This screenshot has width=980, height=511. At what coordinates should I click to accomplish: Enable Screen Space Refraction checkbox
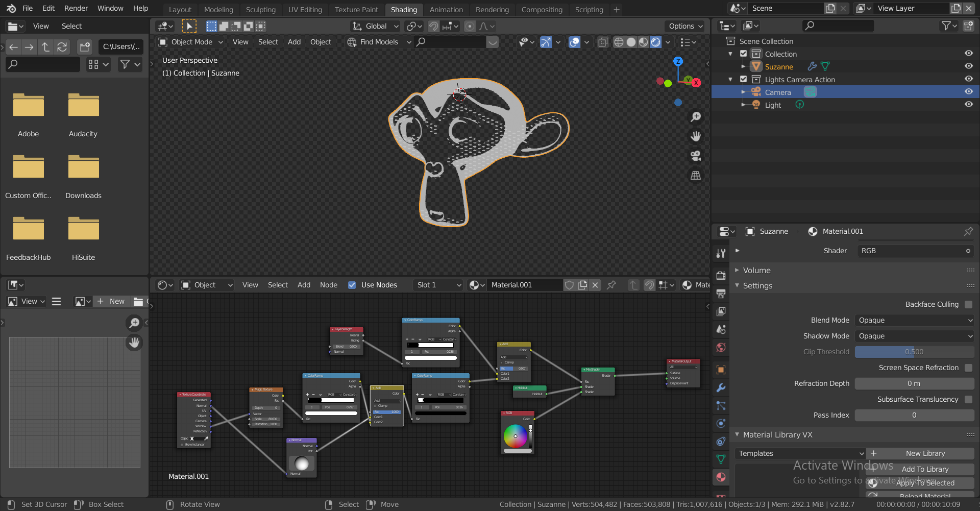click(968, 368)
